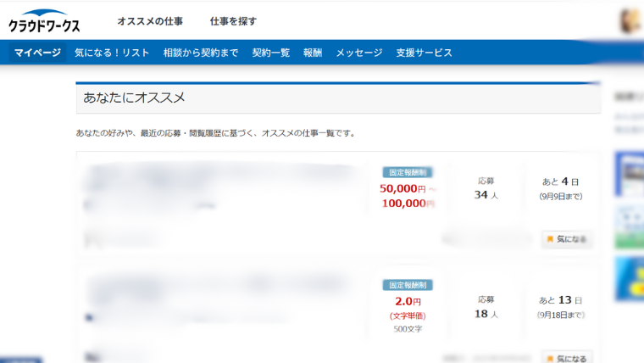Click the lower blue sidebar banner
The width and height of the screenshot is (644, 363).
pyautogui.click(x=630, y=276)
